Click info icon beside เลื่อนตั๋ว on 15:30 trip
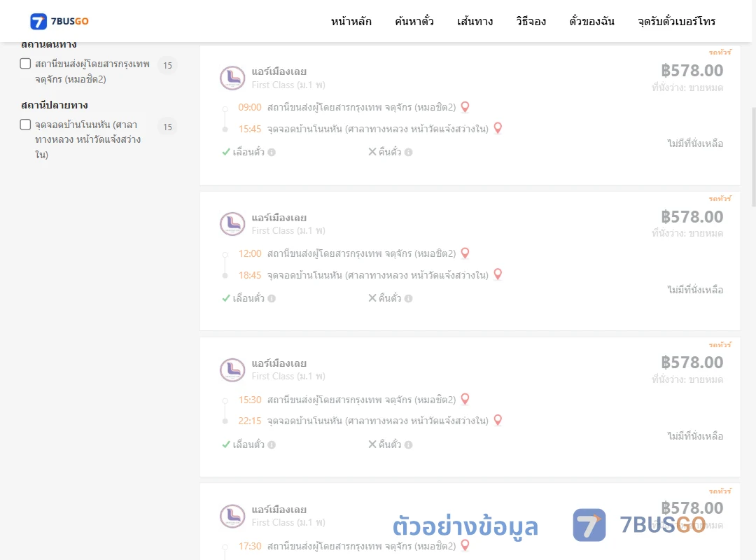 pos(272,444)
